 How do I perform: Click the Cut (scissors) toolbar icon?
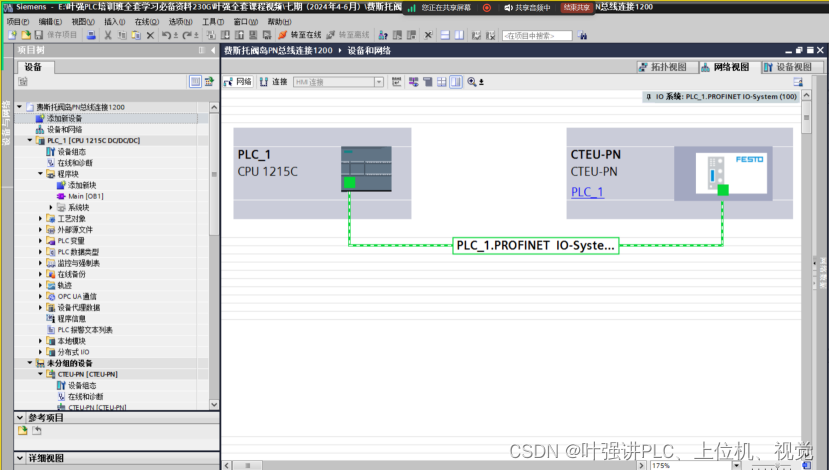coord(108,35)
